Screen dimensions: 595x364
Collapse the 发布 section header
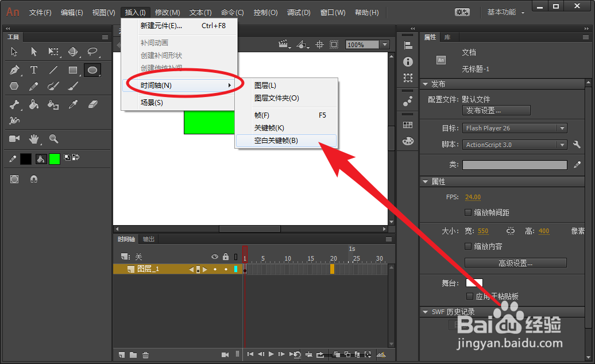[x=431, y=84]
